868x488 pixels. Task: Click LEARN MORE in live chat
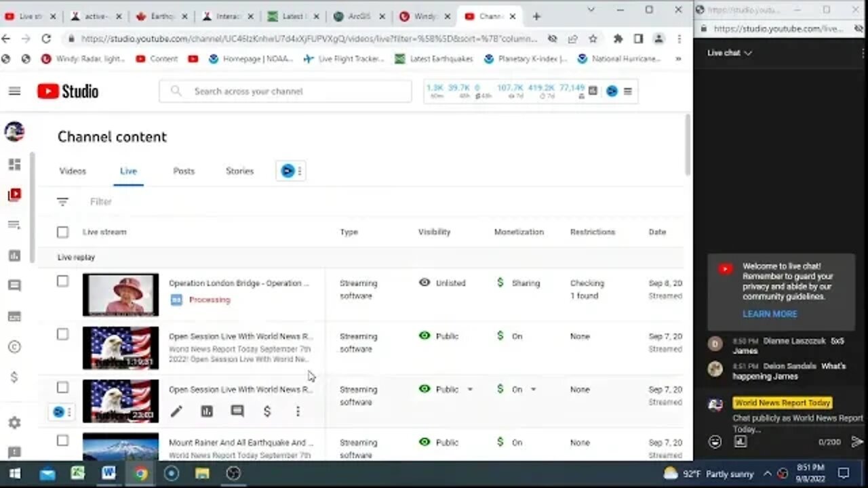[x=770, y=314]
